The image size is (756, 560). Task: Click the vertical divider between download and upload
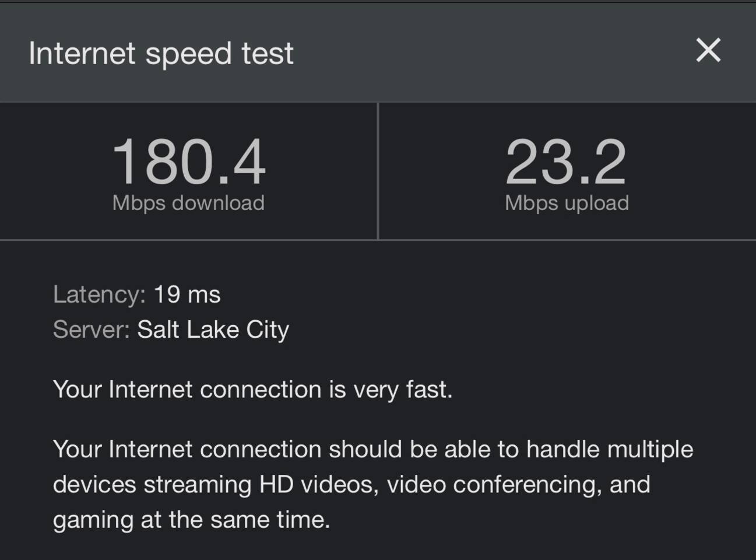pos(378,171)
